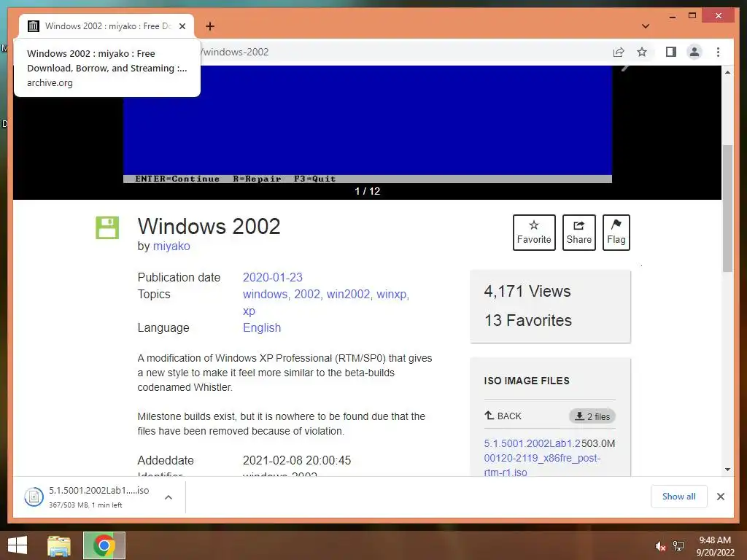Close the downloads bar
The width and height of the screenshot is (747, 560).
[x=721, y=497]
